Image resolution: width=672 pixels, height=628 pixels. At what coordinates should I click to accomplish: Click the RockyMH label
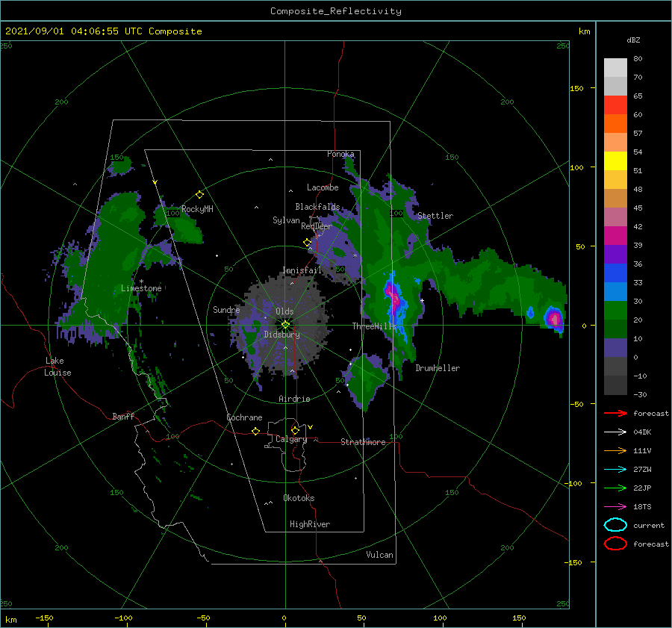(x=197, y=209)
